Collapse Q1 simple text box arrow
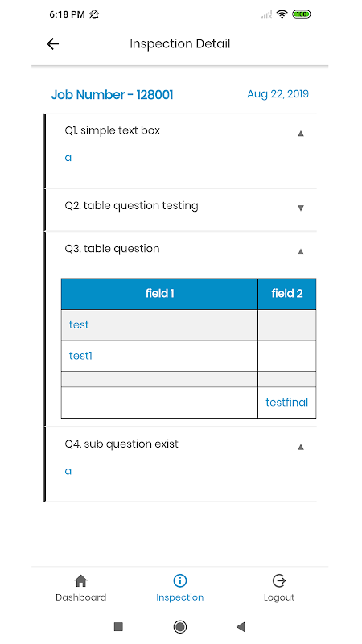 pyautogui.click(x=301, y=133)
